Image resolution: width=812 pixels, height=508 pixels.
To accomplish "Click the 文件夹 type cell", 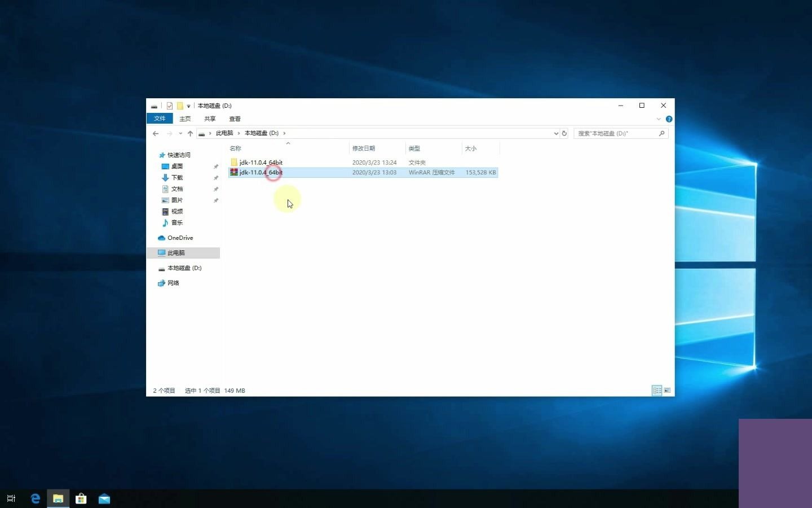I will click(x=417, y=163).
